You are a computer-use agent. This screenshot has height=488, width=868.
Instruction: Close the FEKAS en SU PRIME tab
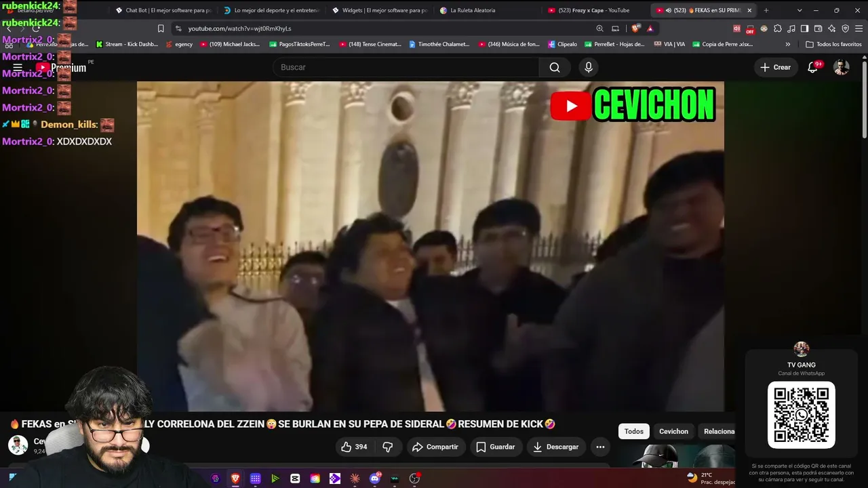[x=749, y=10]
